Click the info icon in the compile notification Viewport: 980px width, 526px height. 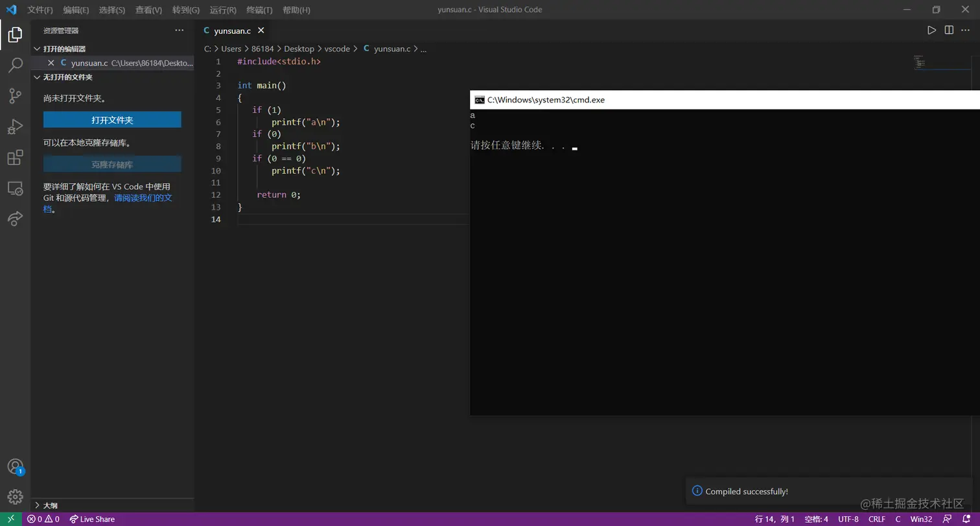point(697,492)
